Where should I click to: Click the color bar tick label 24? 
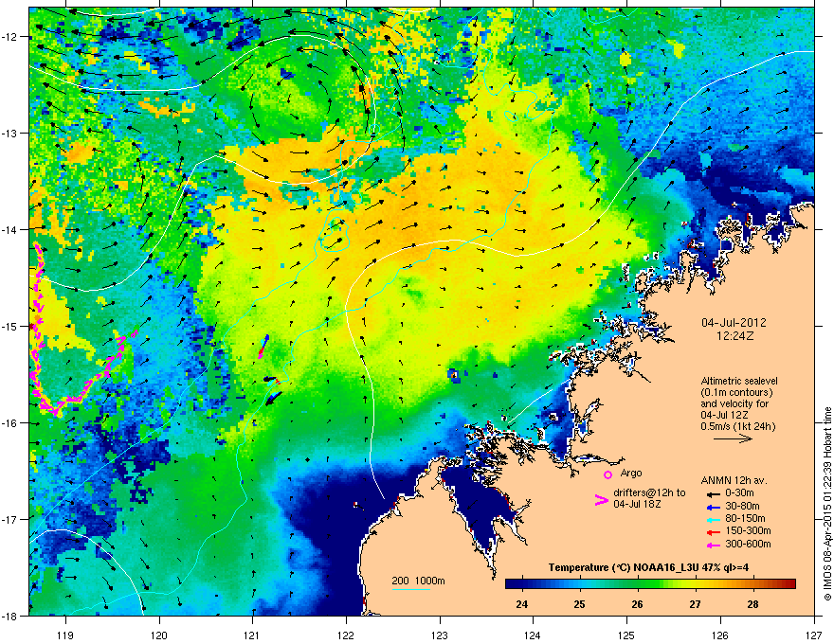522,604
